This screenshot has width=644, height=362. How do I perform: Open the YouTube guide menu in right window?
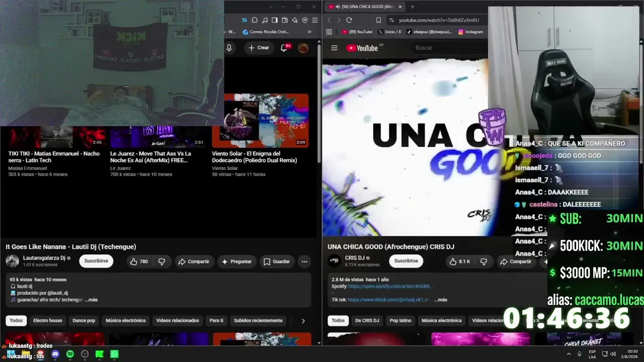pos(334,48)
